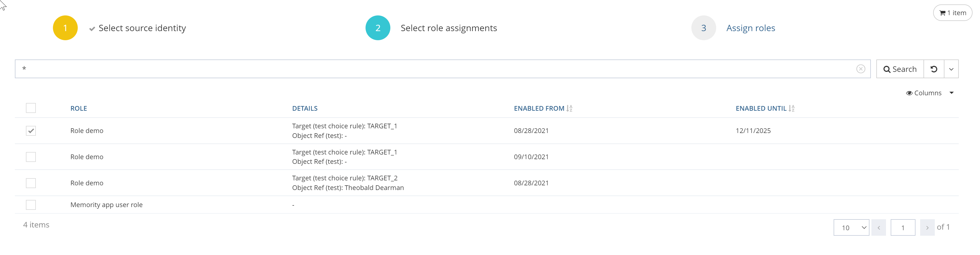Reset the search with the refresh icon

934,69
